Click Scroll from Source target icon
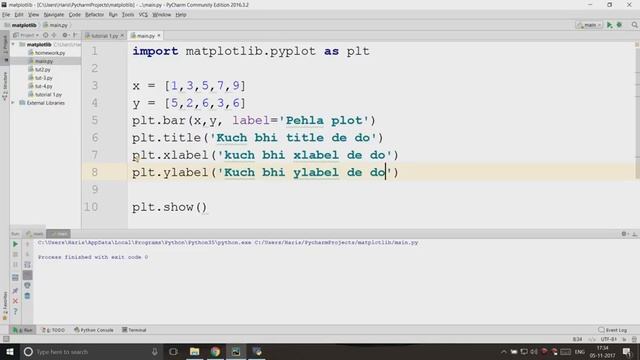The width and height of the screenshot is (640, 360). (46, 36)
